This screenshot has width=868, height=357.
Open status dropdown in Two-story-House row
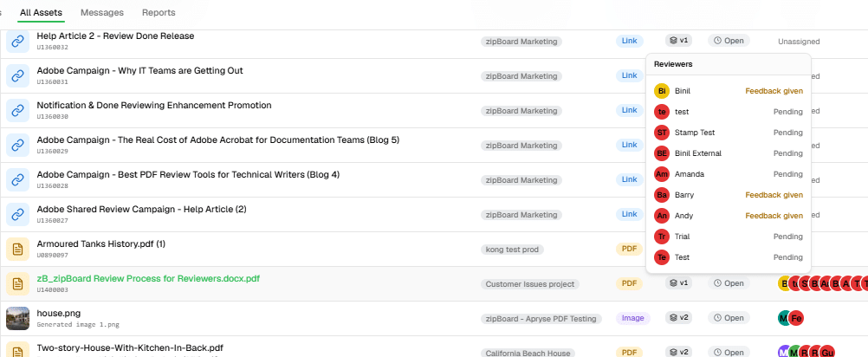click(729, 352)
